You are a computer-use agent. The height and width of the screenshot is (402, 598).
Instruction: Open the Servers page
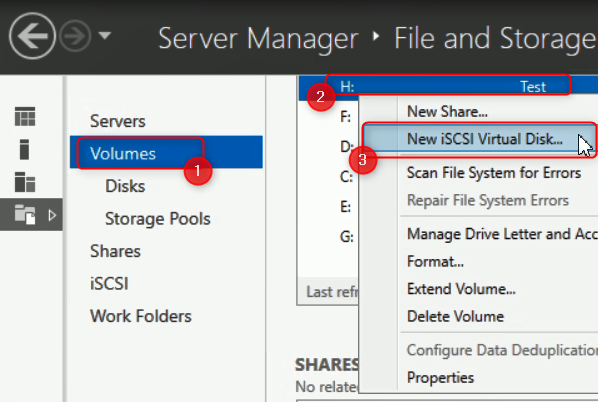(x=117, y=121)
